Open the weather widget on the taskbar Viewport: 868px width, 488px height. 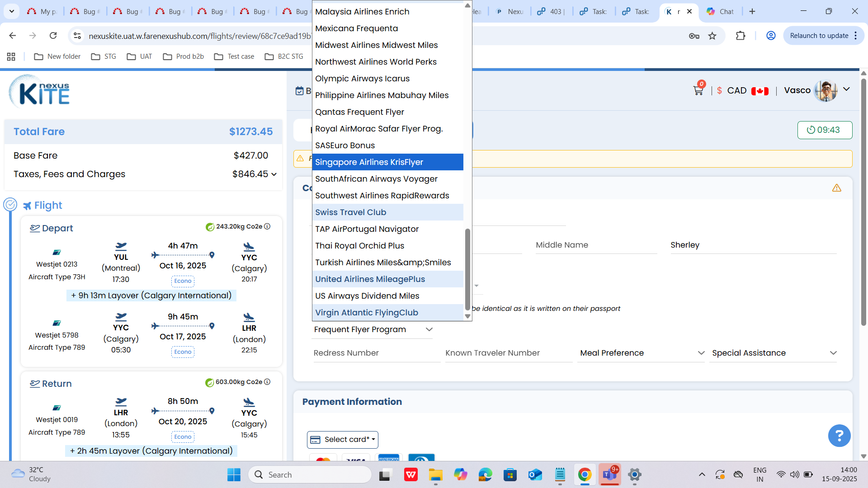[x=31, y=474]
